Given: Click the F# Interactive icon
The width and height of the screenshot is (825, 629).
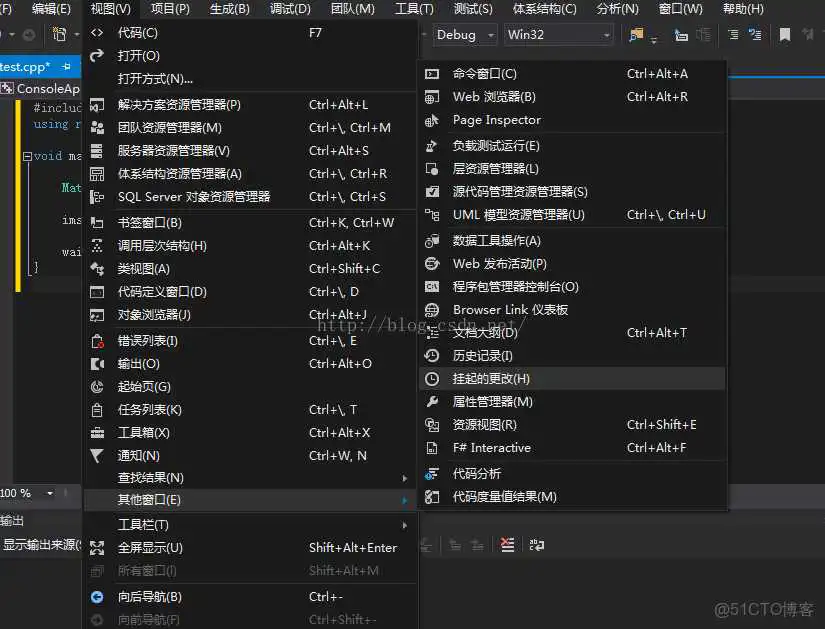Looking at the screenshot, I should [x=432, y=448].
